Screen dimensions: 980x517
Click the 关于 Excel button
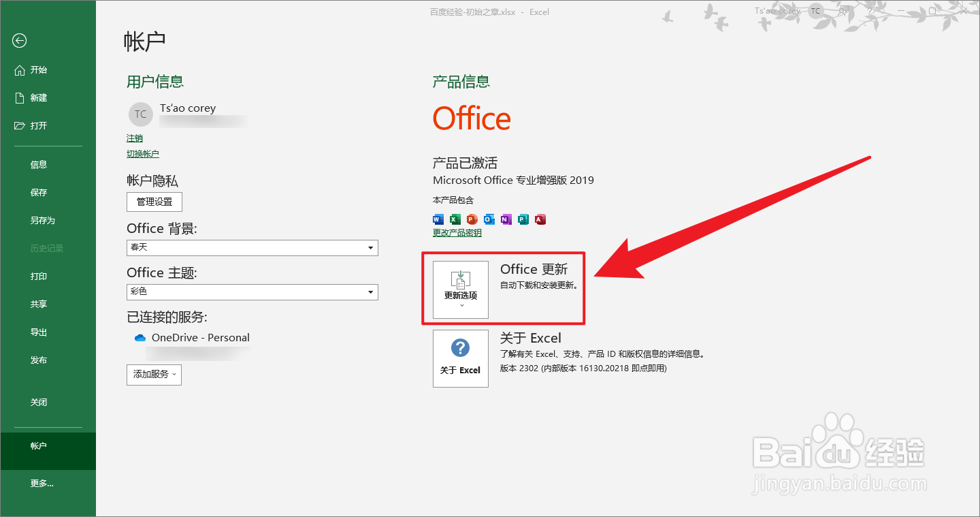pyautogui.click(x=461, y=358)
